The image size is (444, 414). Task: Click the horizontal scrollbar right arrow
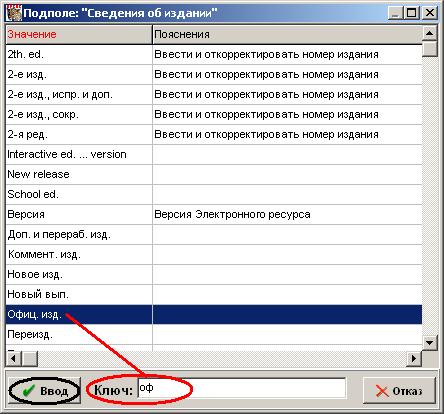pyautogui.click(x=414, y=359)
